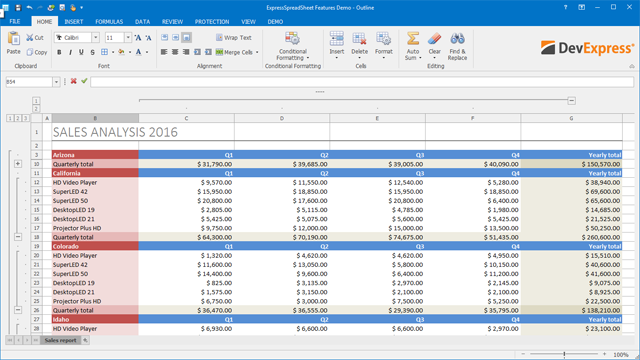
Task: Open fill color dropdown arrow
Action: (x=130, y=52)
